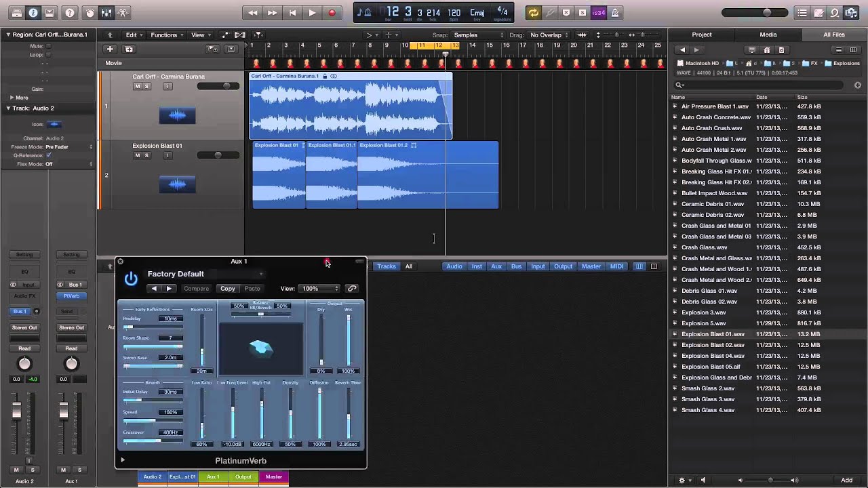868x488 pixels.
Task: Open Smart Controls dial icon
Action: pyautogui.click(x=90, y=13)
